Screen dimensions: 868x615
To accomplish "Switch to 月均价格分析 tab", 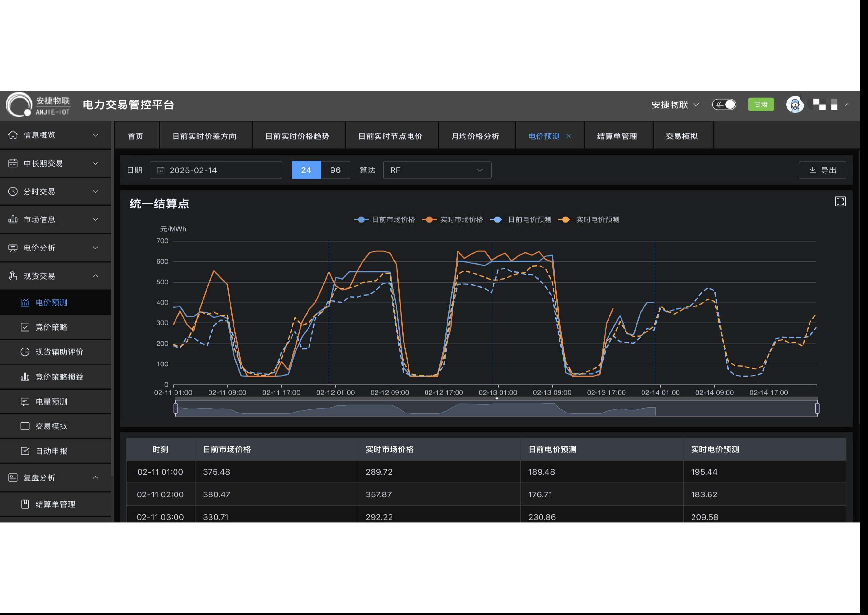I will [x=475, y=136].
